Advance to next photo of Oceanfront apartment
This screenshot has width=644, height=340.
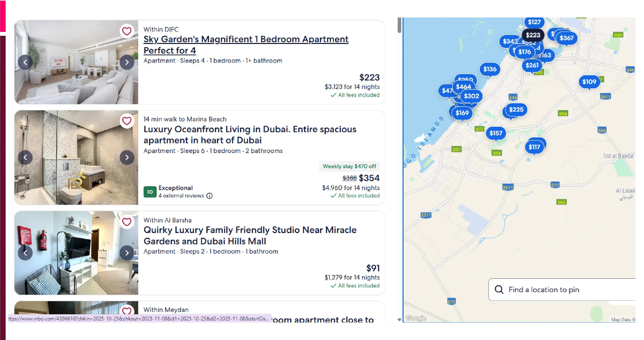tap(127, 157)
